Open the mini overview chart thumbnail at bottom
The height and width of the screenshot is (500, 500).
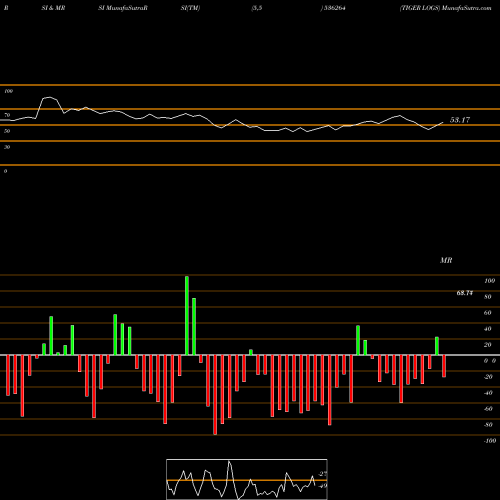[247, 479]
